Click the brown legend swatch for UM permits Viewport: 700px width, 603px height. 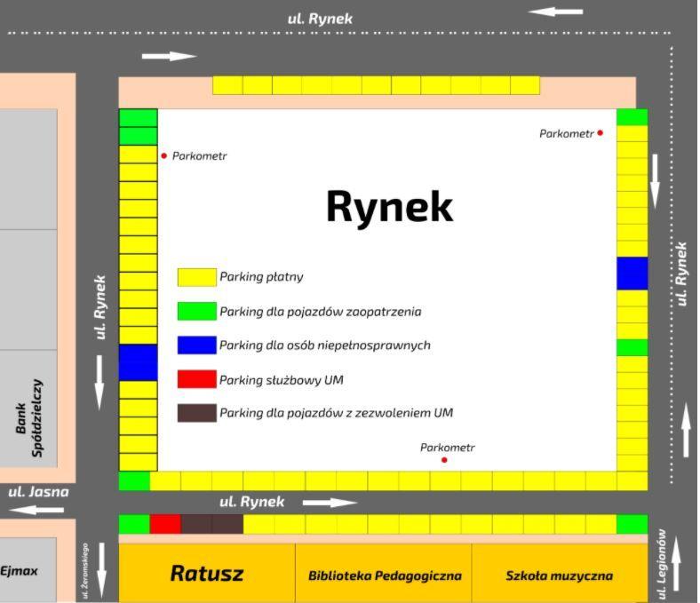197,413
